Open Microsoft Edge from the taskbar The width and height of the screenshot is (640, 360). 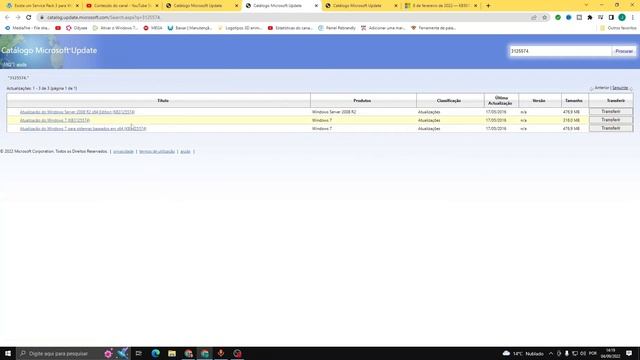pyautogui.click(x=156, y=353)
